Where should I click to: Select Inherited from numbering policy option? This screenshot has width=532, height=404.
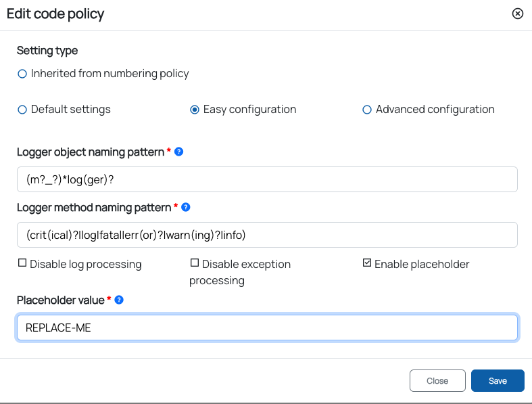pos(22,74)
